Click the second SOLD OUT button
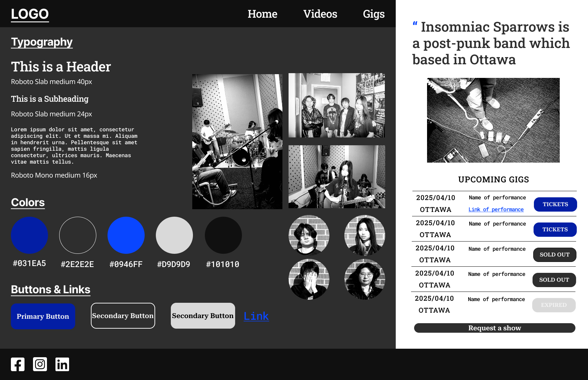 [554, 280]
